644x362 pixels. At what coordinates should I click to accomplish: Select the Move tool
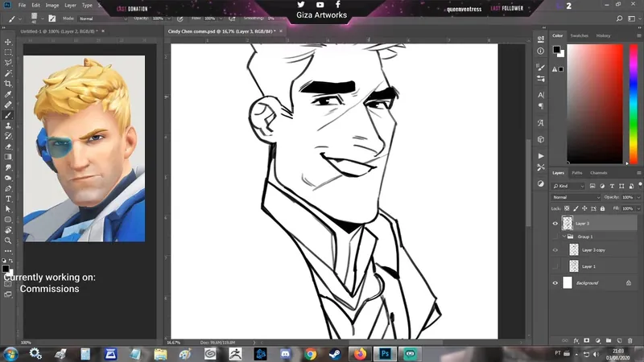coord(8,43)
